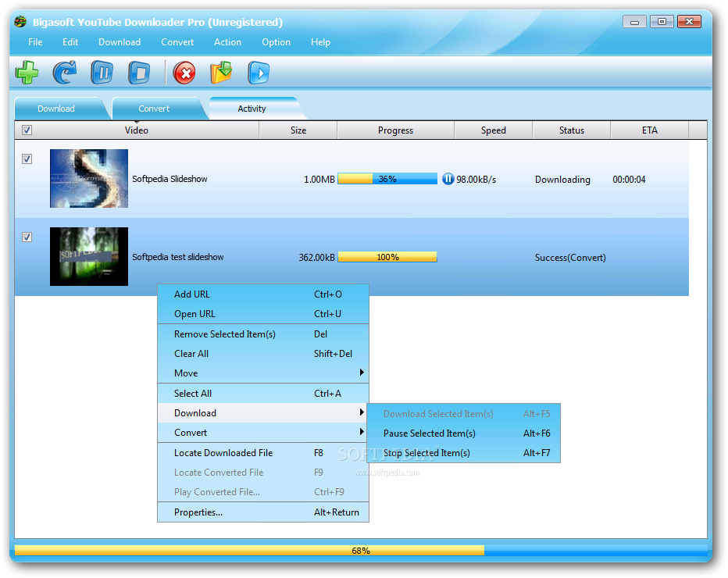Choose Clear All in the context menu

(x=262, y=353)
